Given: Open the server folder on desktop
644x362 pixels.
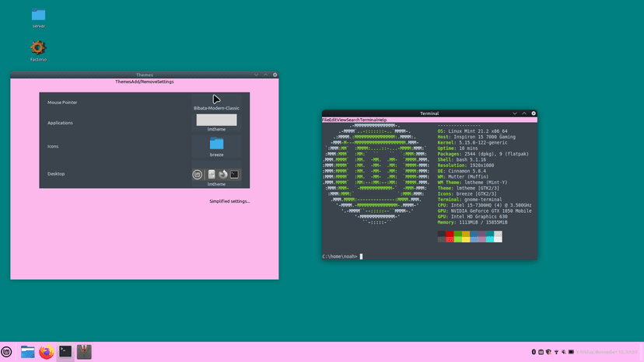Looking at the screenshot, I should pos(38,16).
